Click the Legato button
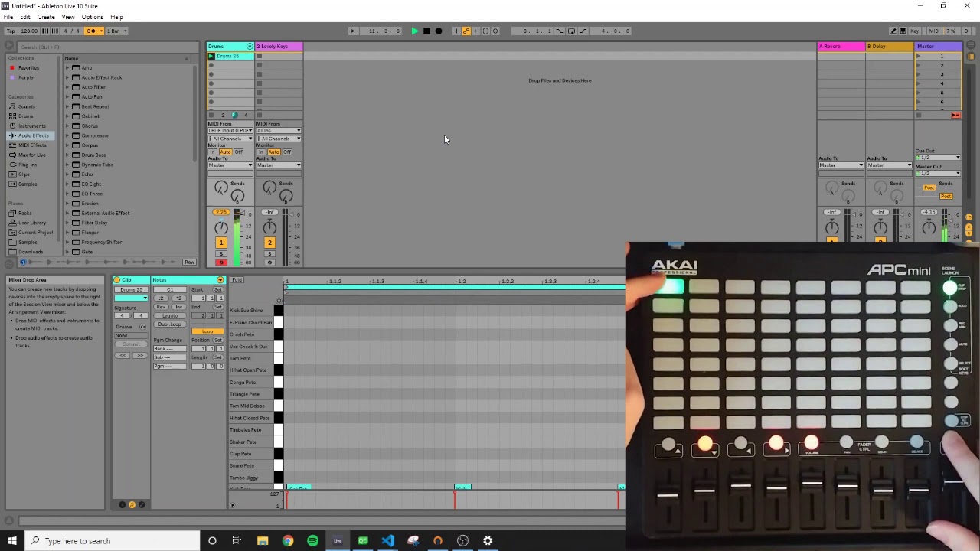Screen dimensions: 980x551 (x=169, y=315)
